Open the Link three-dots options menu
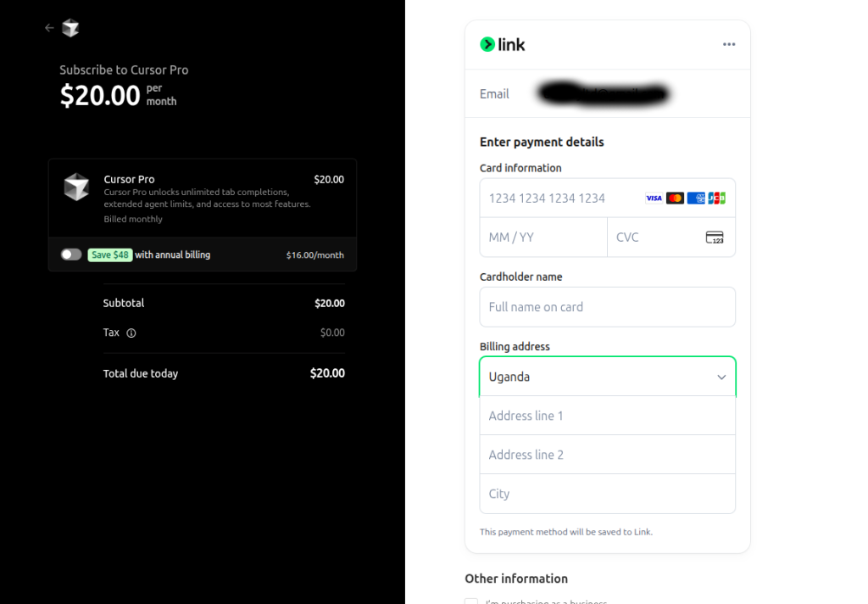Image resolution: width=868 pixels, height=604 pixels. [729, 44]
